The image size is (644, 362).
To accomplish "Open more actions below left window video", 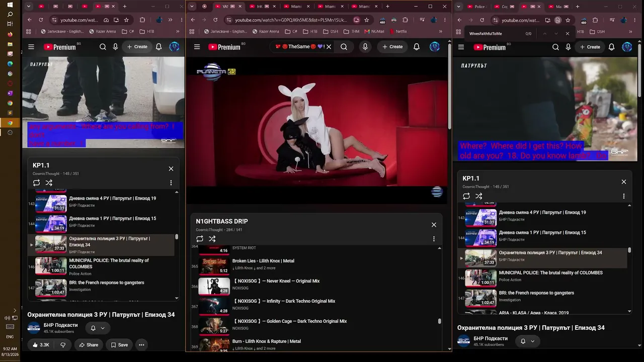I will pyautogui.click(x=142, y=345).
